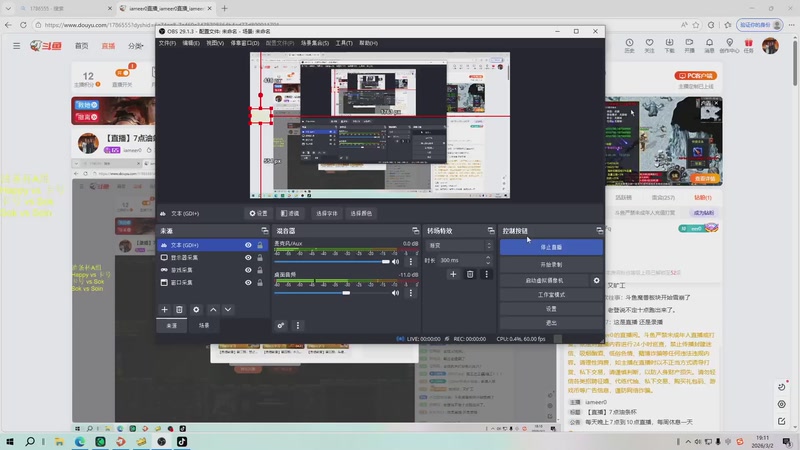Open 麦克风/Aux channel options menu
Image resolution: width=800 pixels, height=450 pixels.
[411, 262]
